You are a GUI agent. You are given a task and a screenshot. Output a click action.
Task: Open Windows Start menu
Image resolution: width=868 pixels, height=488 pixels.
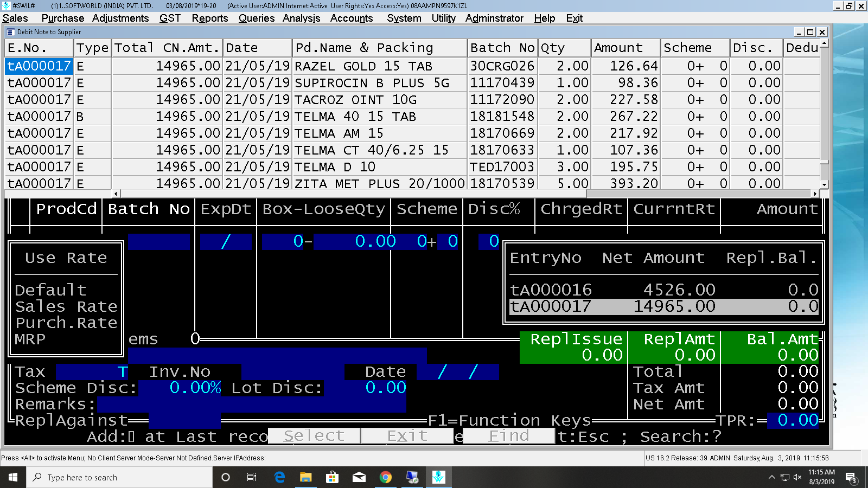point(13,477)
